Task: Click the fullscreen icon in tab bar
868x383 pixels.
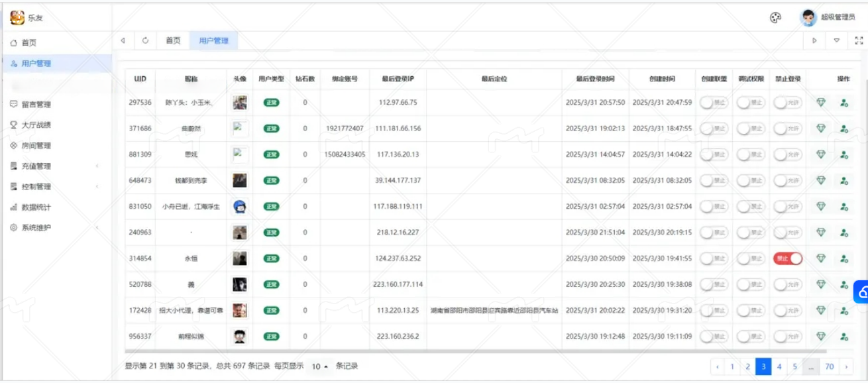Action: coord(859,40)
